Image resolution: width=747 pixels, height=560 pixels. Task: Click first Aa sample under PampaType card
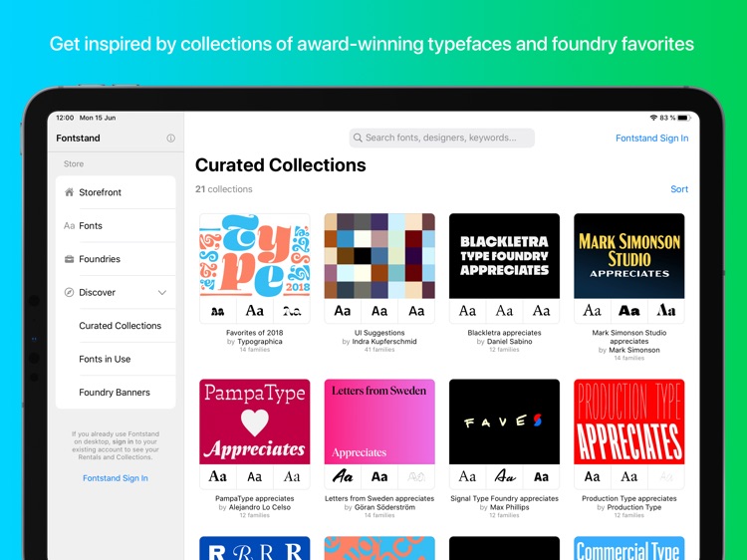218,476
